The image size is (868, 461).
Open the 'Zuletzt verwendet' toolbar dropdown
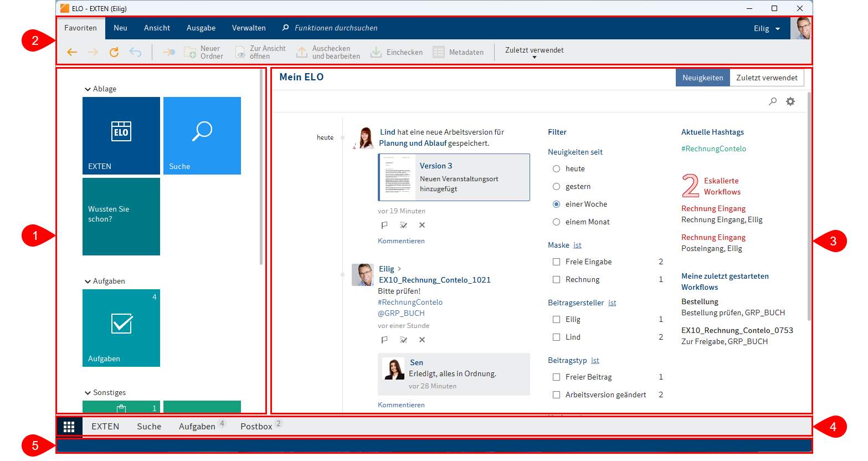point(534,52)
